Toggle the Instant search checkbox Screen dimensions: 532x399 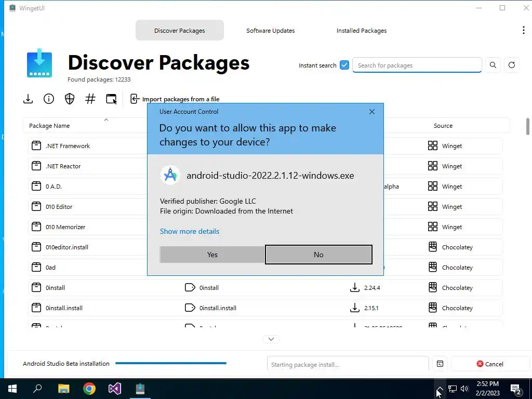click(x=344, y=65)
